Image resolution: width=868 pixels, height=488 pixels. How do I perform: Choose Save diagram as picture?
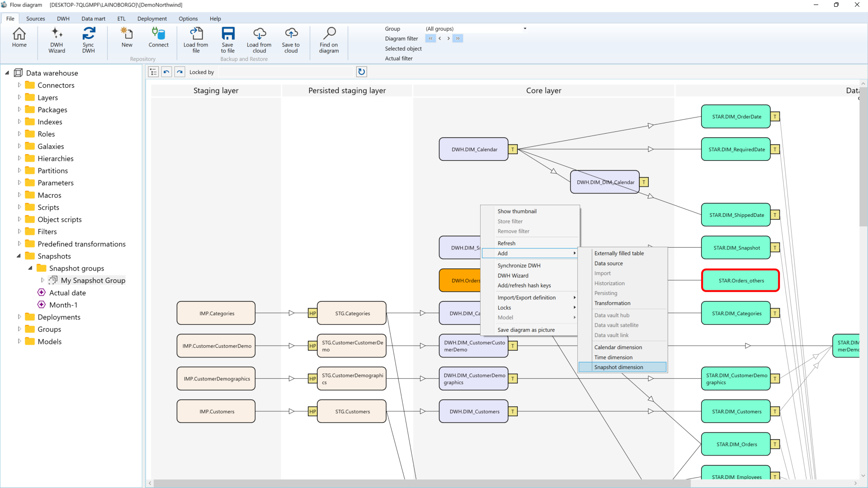(530, 330)
